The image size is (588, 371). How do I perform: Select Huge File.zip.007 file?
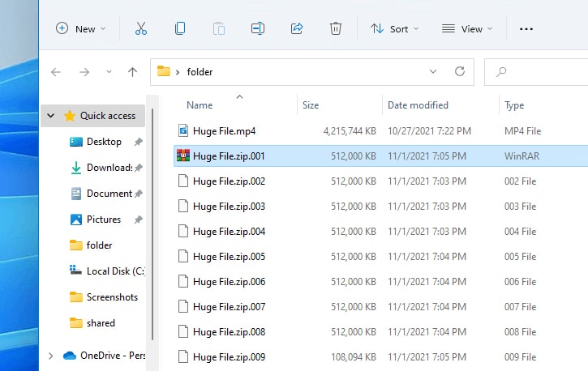pos(229,307)
